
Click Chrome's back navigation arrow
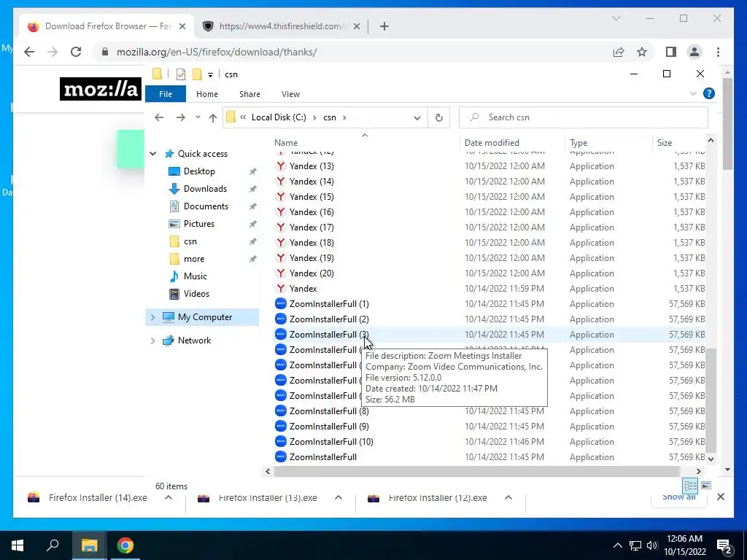pyautogui.click(x=29, y=52)
